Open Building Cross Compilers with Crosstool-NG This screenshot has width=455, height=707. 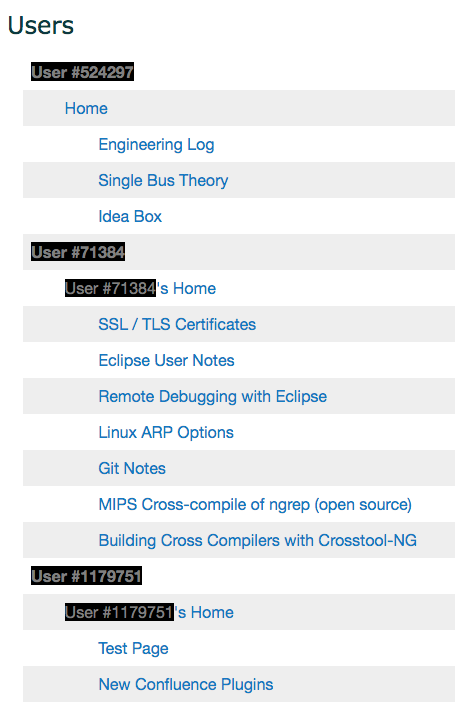point(257,541)
